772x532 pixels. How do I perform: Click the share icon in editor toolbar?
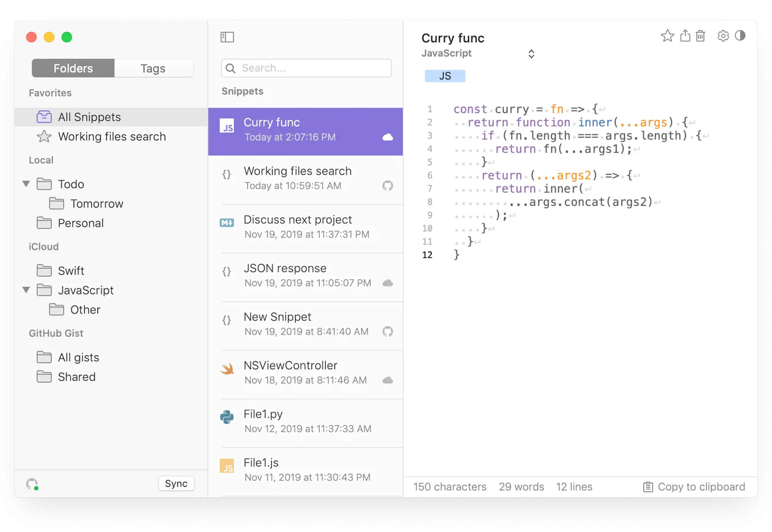(x=685, y=36)
